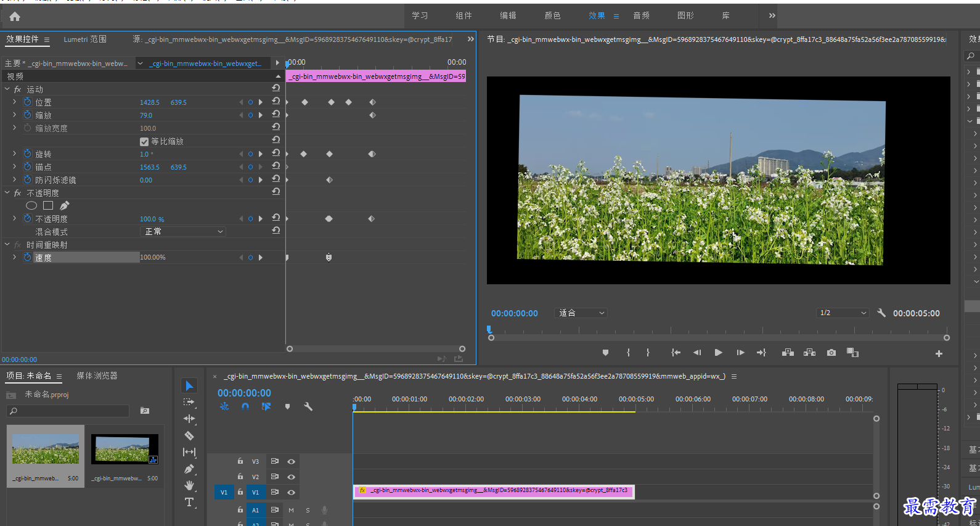Screen dimensions: 980x526
Task: Select the Slip tool
Action: coord(189,452)
